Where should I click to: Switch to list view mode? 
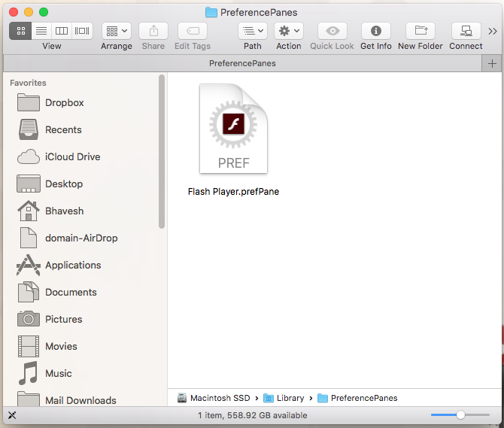tap(41, 31)
